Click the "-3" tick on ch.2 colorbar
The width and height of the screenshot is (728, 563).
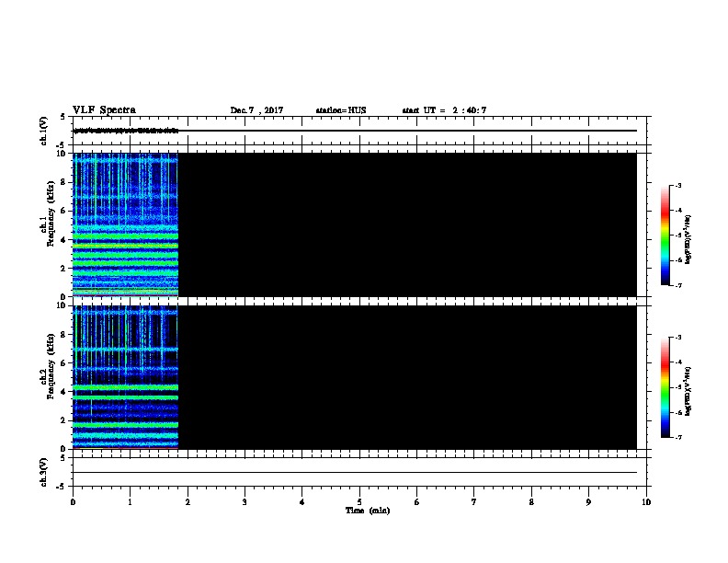[678, 338]
